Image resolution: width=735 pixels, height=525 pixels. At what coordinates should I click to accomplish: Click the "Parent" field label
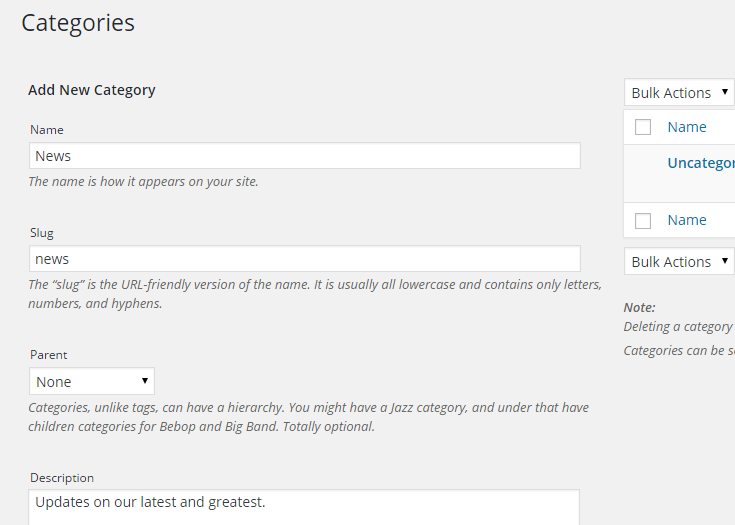(49, 355)
